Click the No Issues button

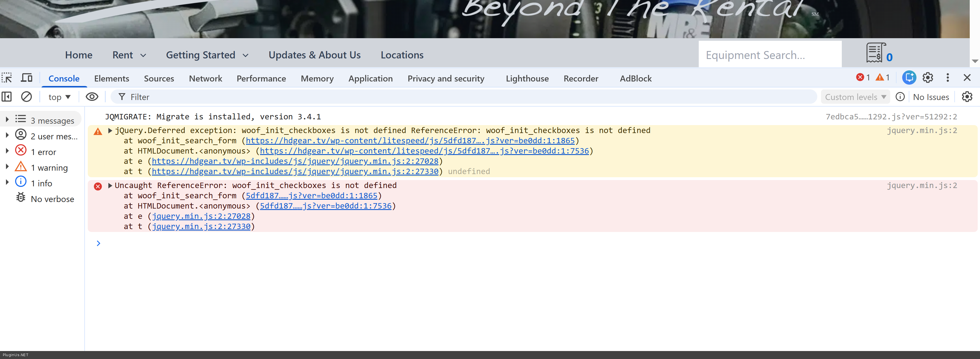click(930, 97)
